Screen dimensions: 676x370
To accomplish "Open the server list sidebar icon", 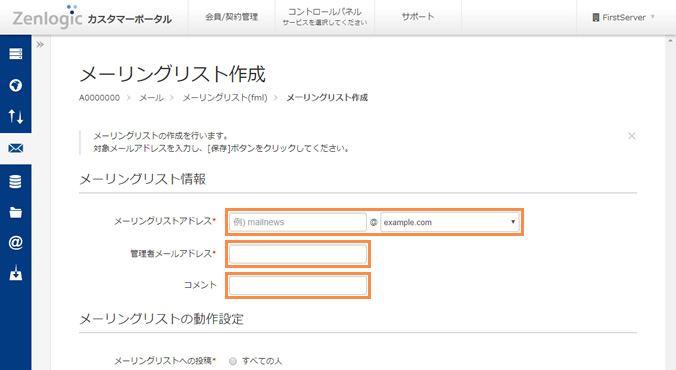I will [x=16, y=54].
